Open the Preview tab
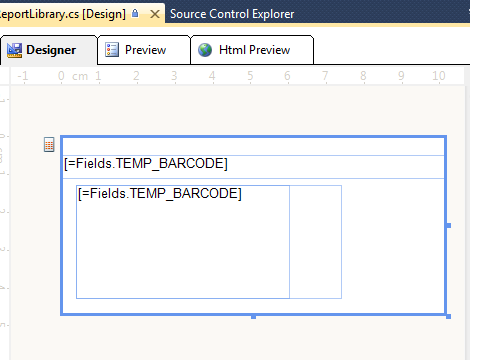The width and height of the screenshot is (486, 360). click(144, 50)
